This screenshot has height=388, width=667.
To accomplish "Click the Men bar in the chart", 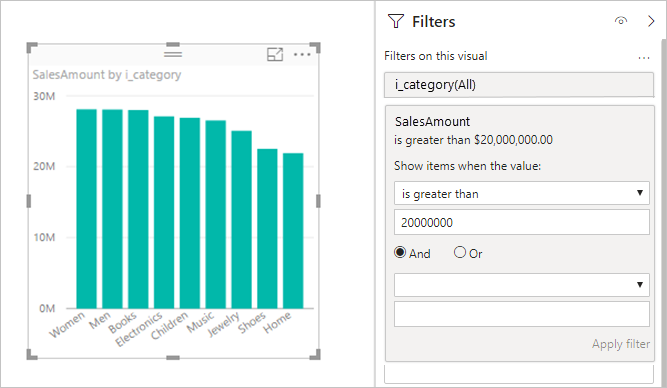I will (x=112, y=209).
